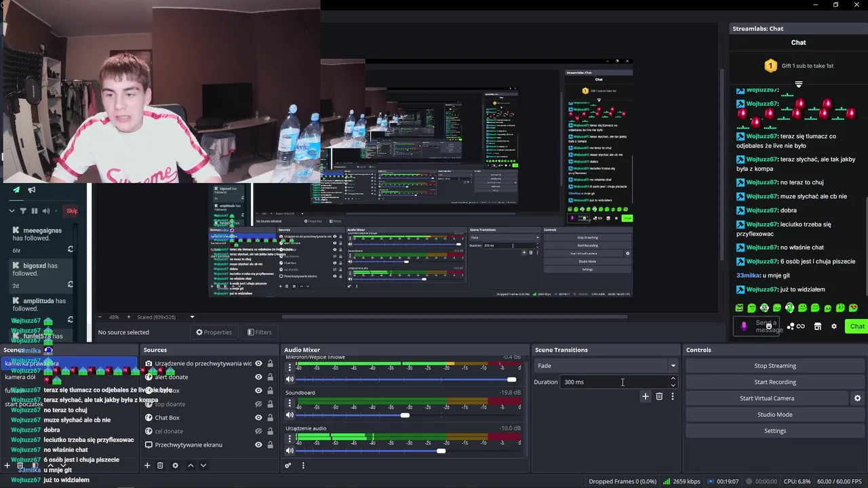The width and height of the screenshot is (868, 488).
Task: Add a new source with plus icon
Action: pyautogui.click(x=146, y=466)
